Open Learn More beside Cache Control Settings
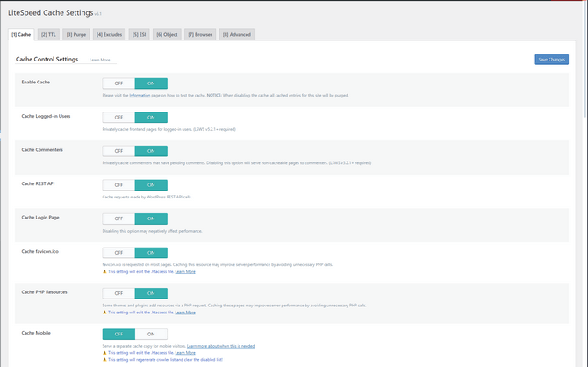Screen dimensions: 588x367 click(100, 60)
